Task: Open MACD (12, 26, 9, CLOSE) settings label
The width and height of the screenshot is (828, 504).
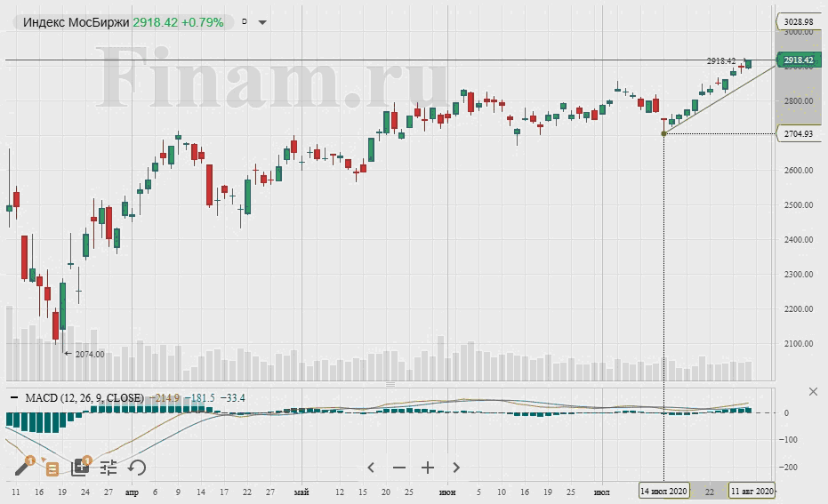Action: tap(84, 398)
